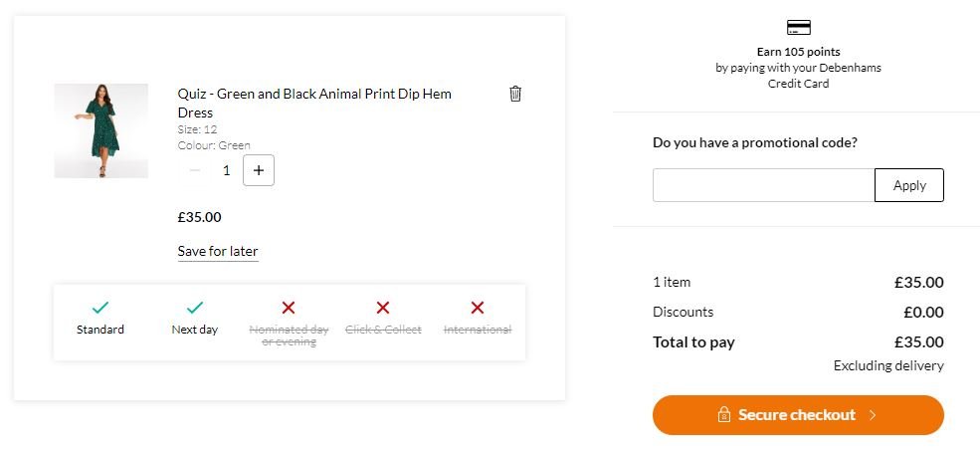Remove the dress with the trash icon
Screen dimensions: 980x451
tap(515, 94)
